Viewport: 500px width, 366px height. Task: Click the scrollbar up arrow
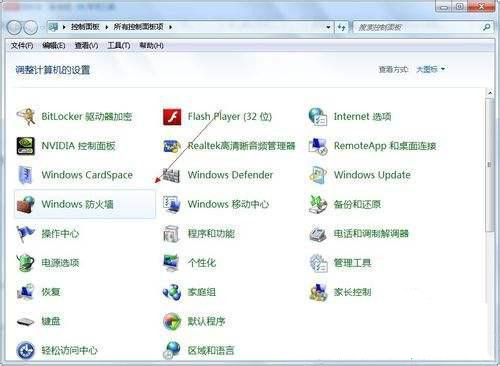coord(490,93)
